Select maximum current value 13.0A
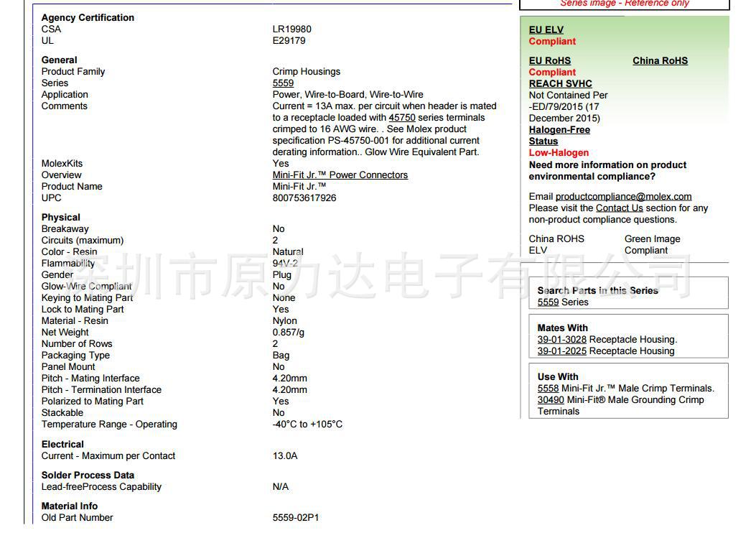 pos(285,456)
